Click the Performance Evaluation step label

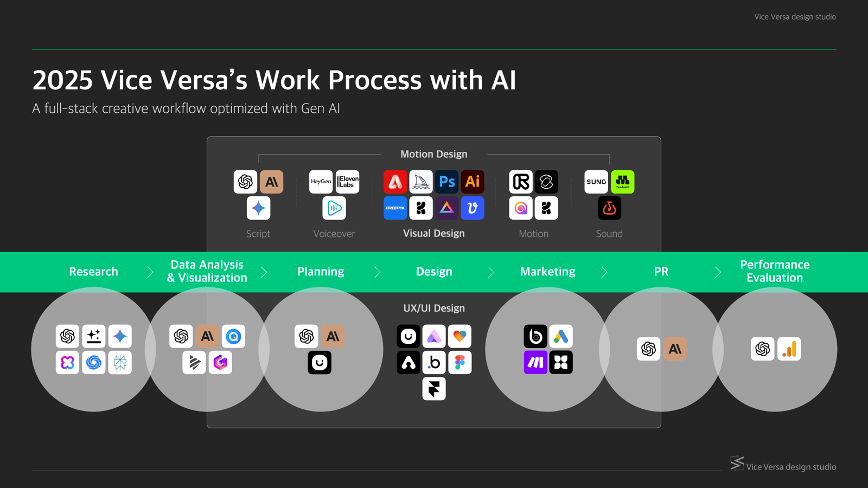pyautogui.click(x=775, y=271)
